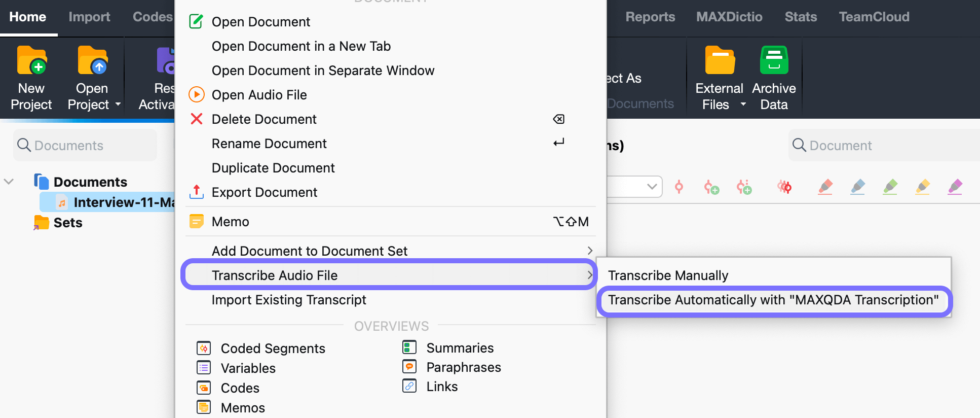Screen dimensions: 980x418
Task: Switch to the MAXDictio tab
Action: [x=729, y=17]
